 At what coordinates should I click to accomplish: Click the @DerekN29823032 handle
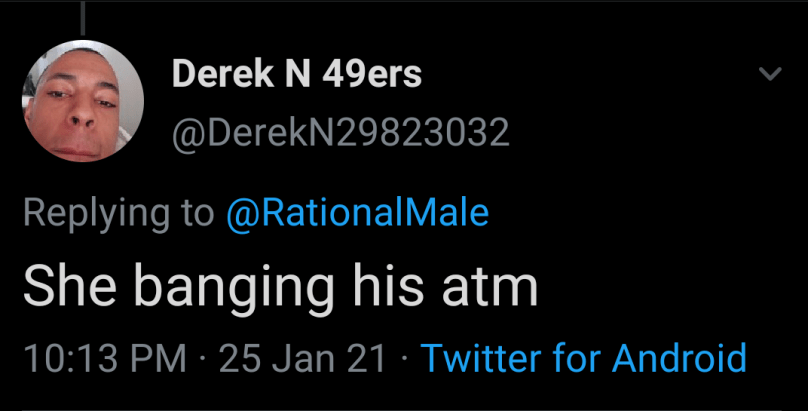(341, 132)
